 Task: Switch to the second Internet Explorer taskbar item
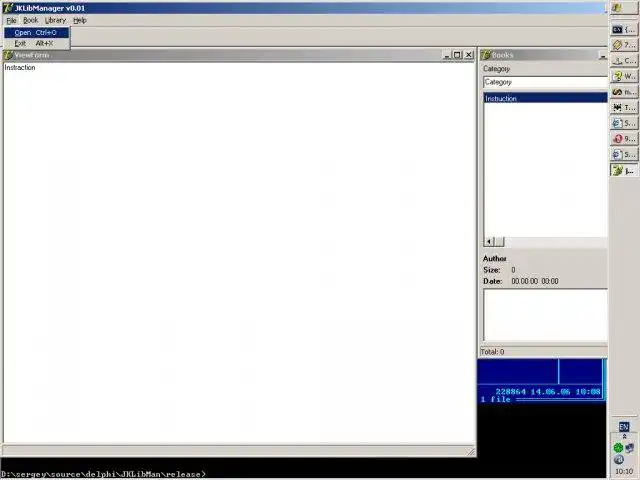[x=624, y=154]
